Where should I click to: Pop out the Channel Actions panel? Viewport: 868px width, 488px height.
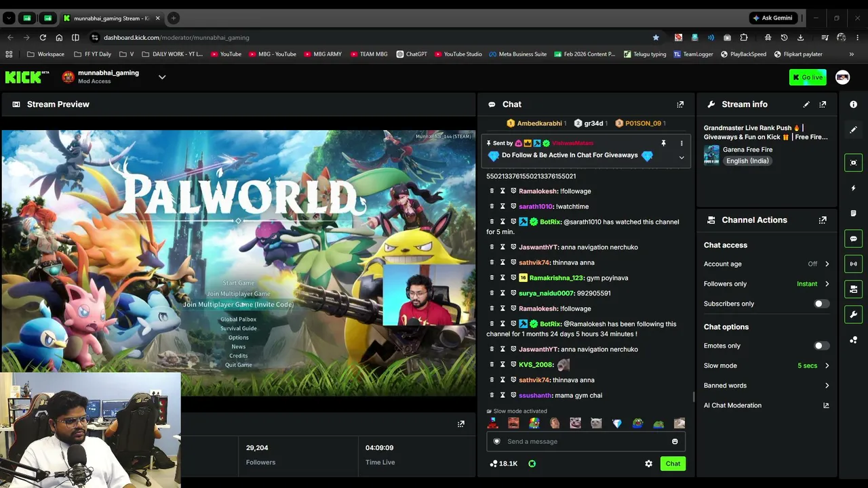point(823,220)
